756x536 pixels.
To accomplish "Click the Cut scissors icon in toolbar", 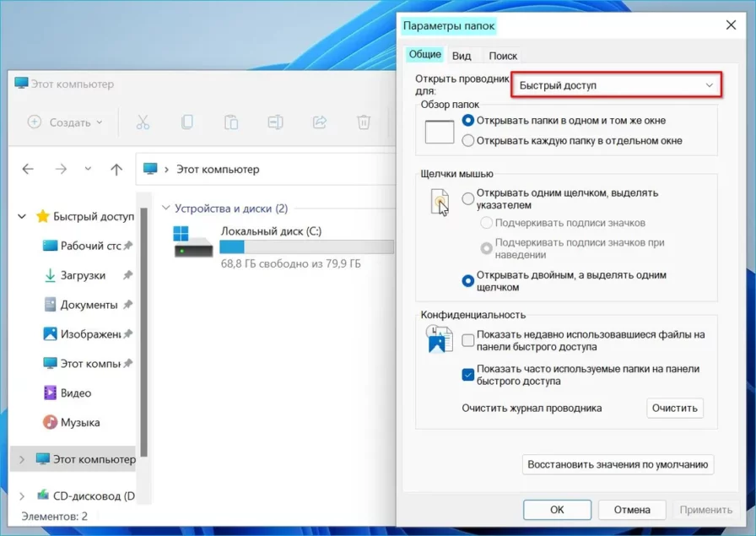I will click(143, 122).
